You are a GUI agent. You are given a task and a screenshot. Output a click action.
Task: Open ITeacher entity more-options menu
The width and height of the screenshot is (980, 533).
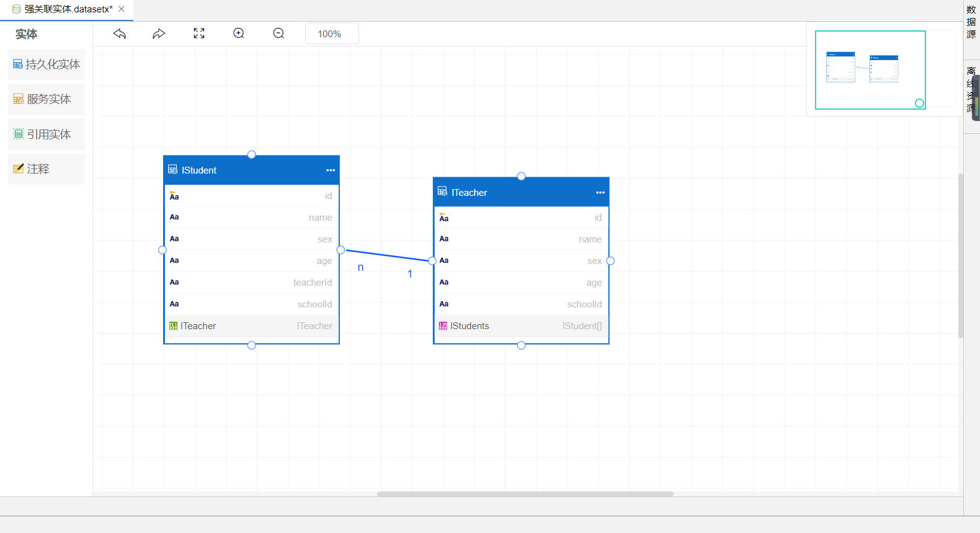point(600,193)
